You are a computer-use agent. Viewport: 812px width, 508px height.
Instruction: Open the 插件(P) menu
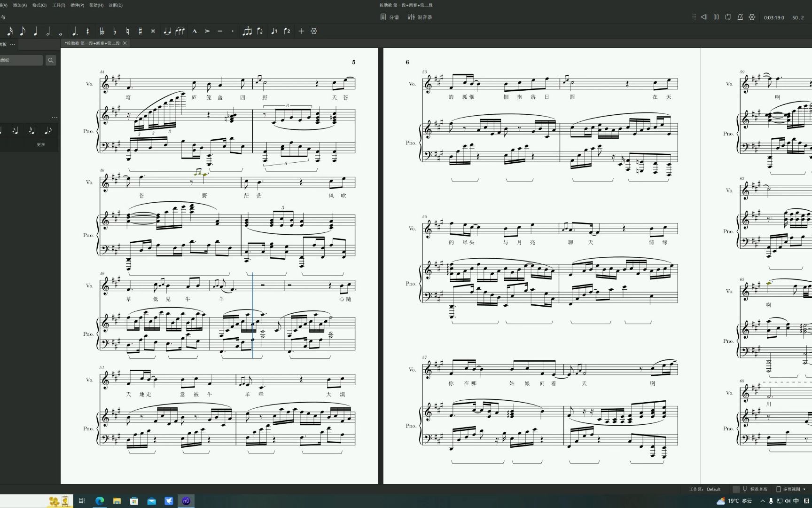point(77,5)
